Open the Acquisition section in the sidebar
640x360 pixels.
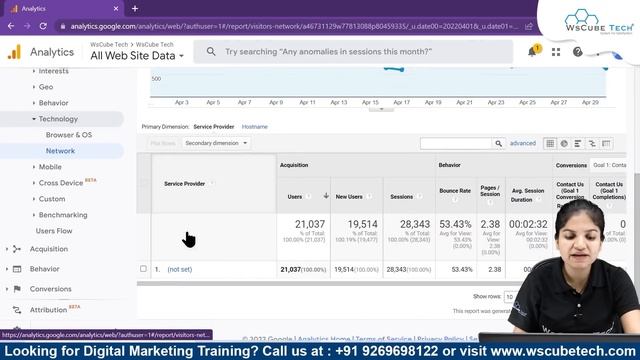click(x=49, y=249)
